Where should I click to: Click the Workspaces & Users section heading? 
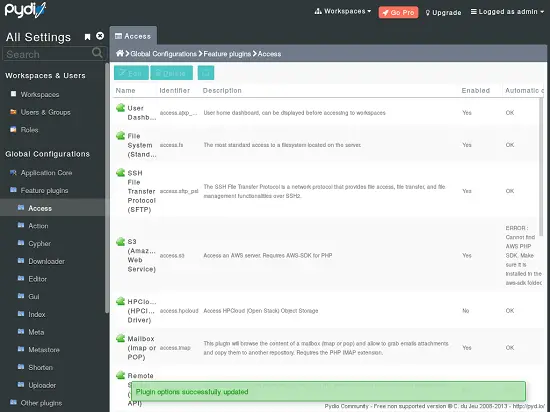45,75
